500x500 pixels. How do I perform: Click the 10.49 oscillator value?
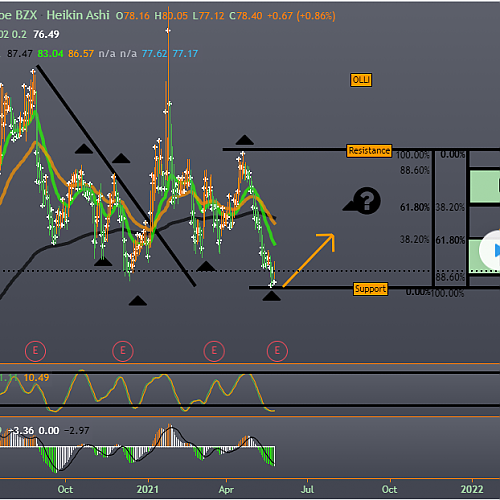point(36,378)
